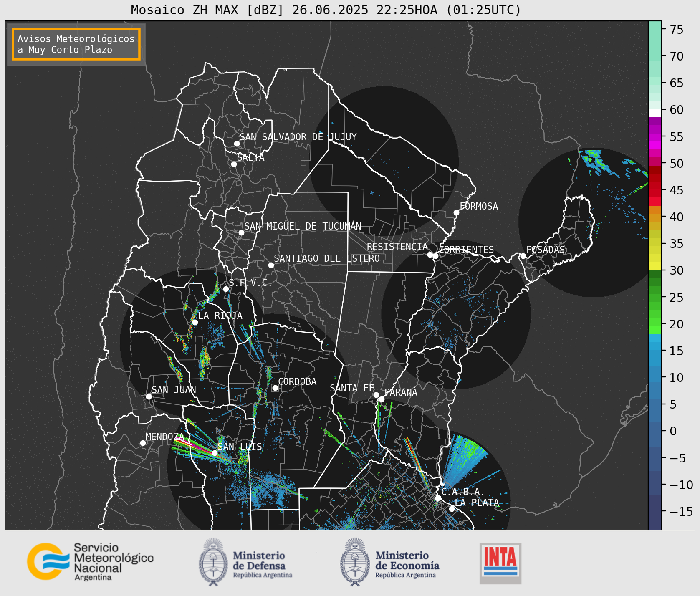
Task: Click the Avisos Meteorológicos a Muy Corto Plazo box
Action: tap(76, 44)
